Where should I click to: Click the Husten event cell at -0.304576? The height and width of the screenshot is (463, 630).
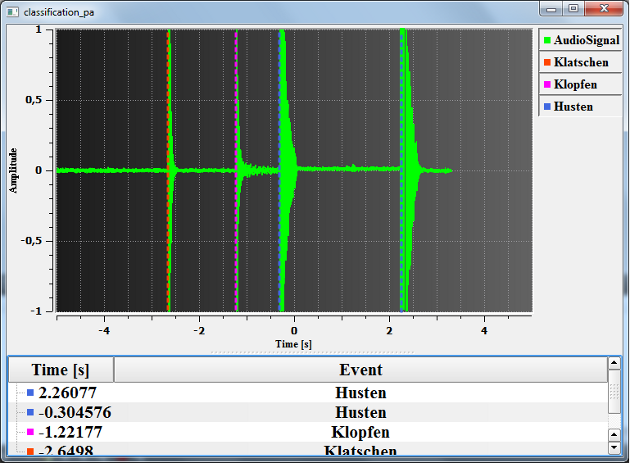(361, 412)
